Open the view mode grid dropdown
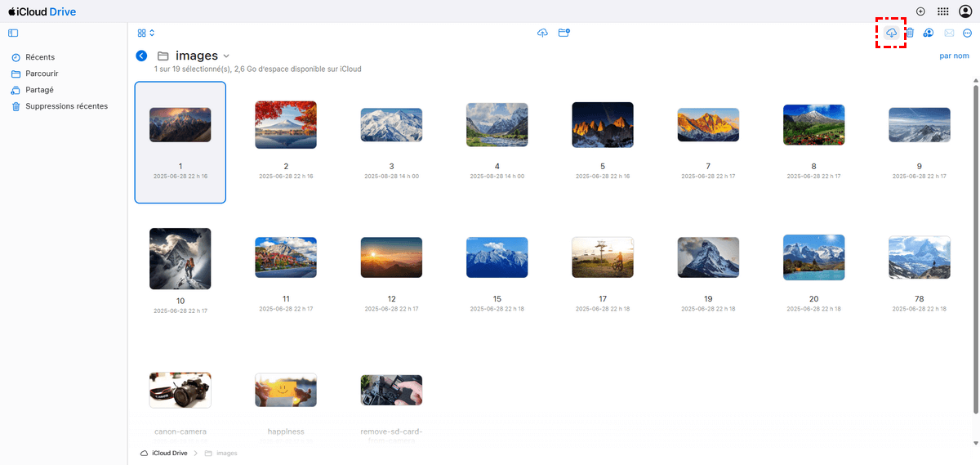 [146, 33]
